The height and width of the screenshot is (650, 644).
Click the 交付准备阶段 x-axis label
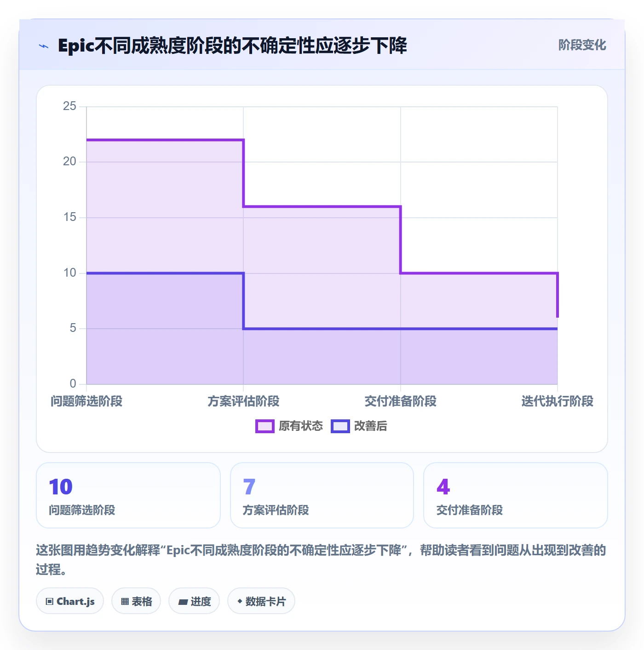(401, 401)
